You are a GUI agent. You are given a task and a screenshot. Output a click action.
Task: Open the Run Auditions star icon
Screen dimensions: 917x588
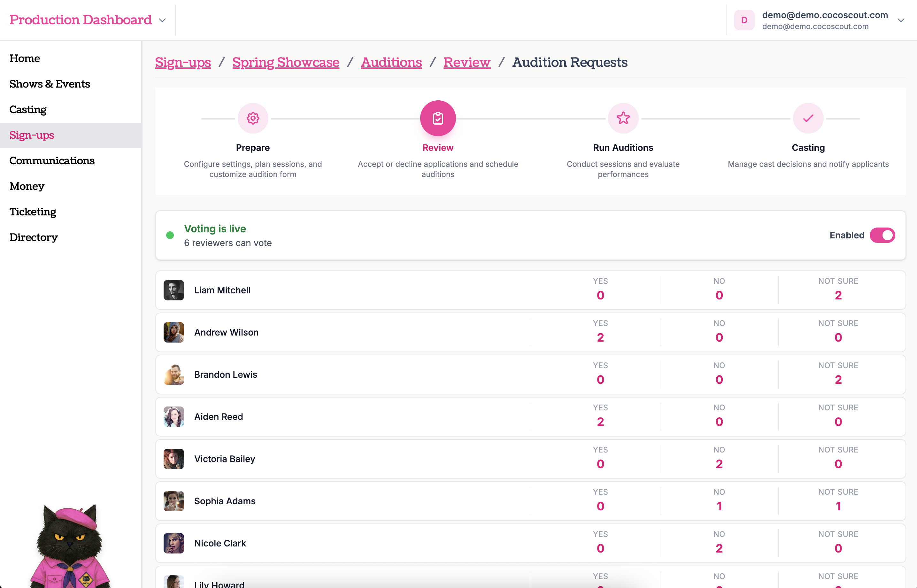[623, 118]
